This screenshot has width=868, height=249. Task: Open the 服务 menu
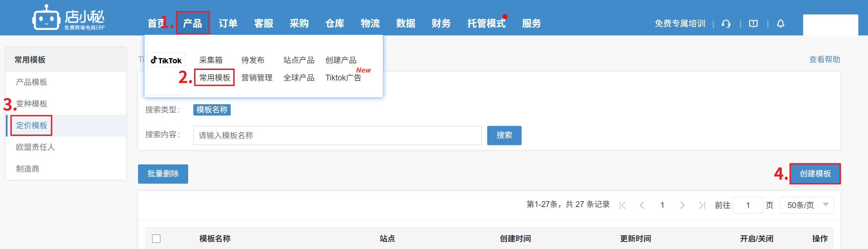[x=532, y=23]
